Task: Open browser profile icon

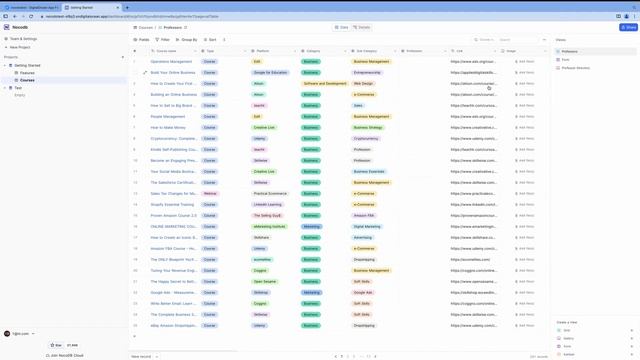Action: tap(627, 16)
